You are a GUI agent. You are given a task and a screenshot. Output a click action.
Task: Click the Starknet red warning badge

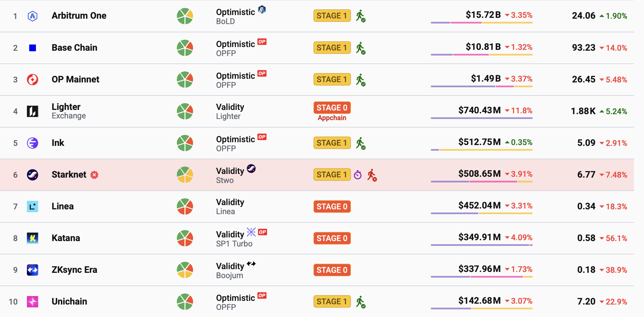click(x=94, y=175)
